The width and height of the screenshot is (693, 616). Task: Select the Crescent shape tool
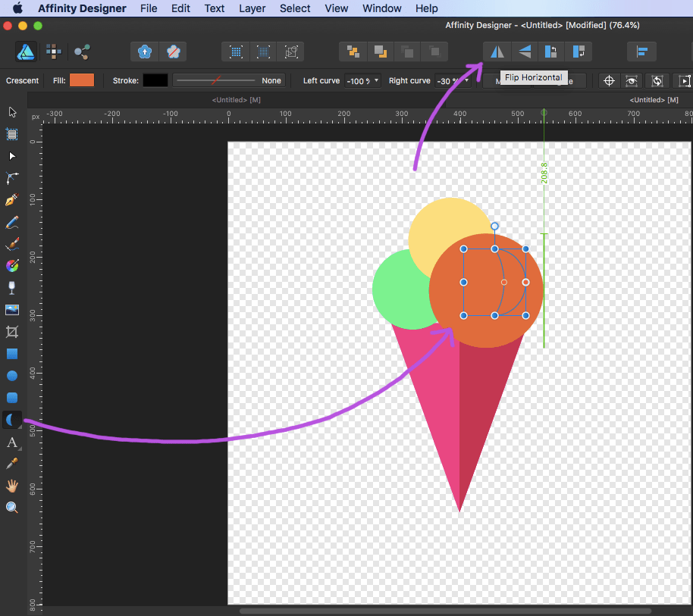(x=12, y=420)
